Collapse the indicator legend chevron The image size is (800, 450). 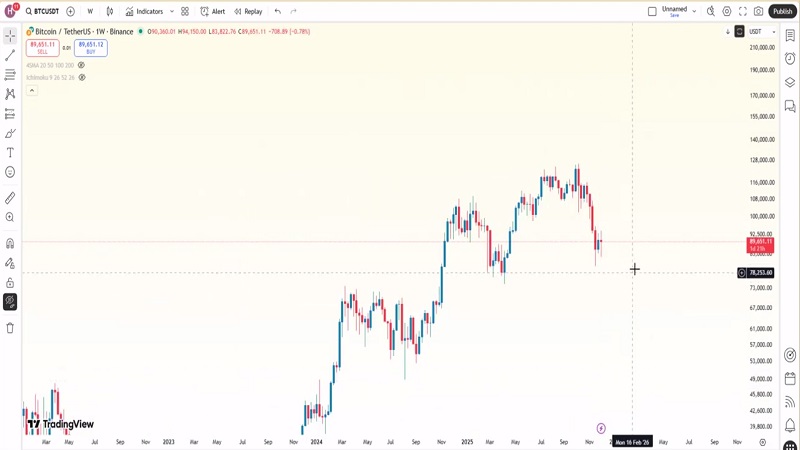[32, 90]
